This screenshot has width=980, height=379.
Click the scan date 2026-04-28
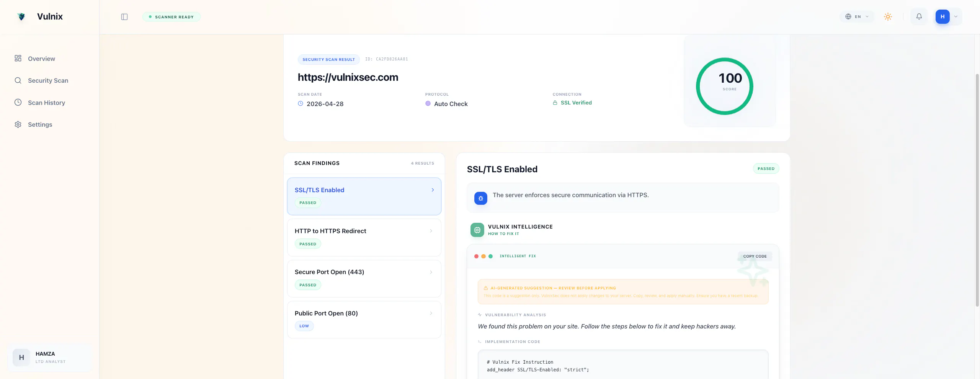[x=325, y=104]
